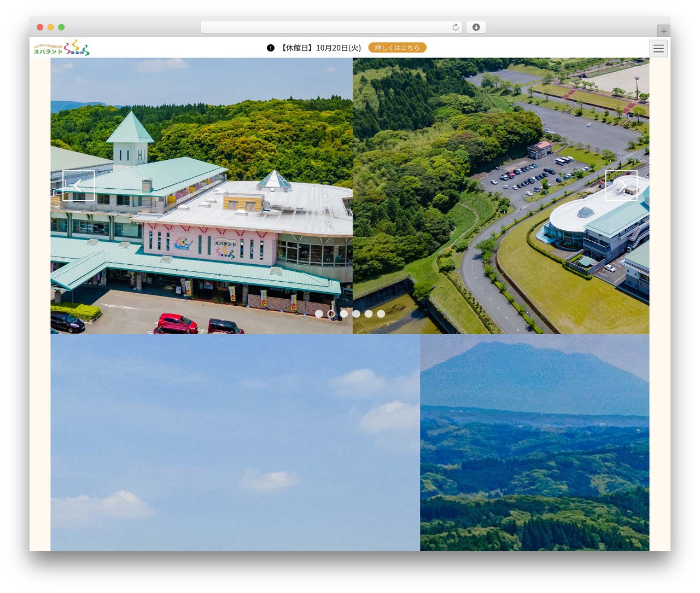Click the 【休館日】10月20日(火) notice text

(x=320, y=48)
